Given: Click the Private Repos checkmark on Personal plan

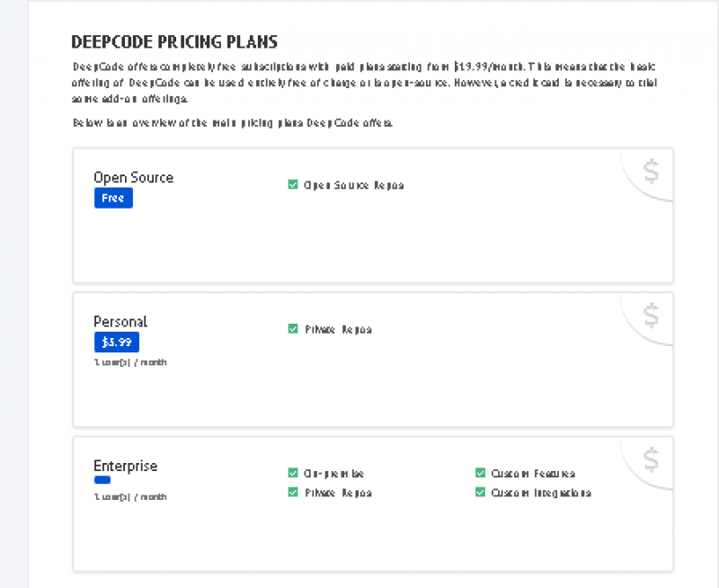Looking at the screenshot, I should 293,329.
